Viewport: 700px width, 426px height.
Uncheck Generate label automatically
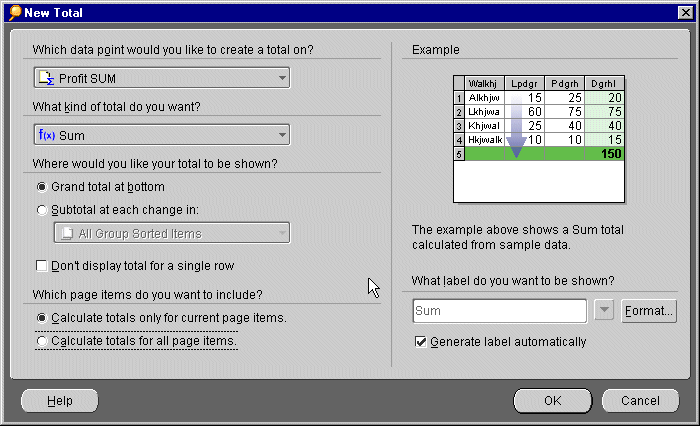click(x=420, y=342)
